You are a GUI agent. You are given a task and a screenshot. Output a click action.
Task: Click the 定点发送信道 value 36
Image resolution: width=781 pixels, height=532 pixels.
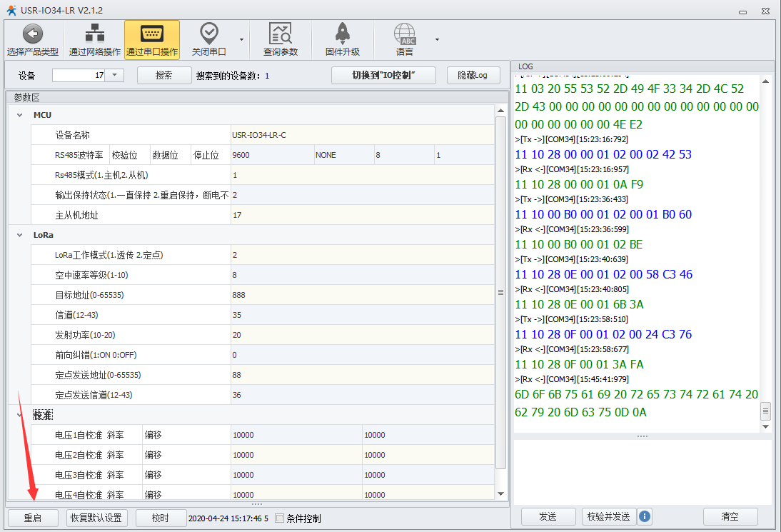point(363,395)
